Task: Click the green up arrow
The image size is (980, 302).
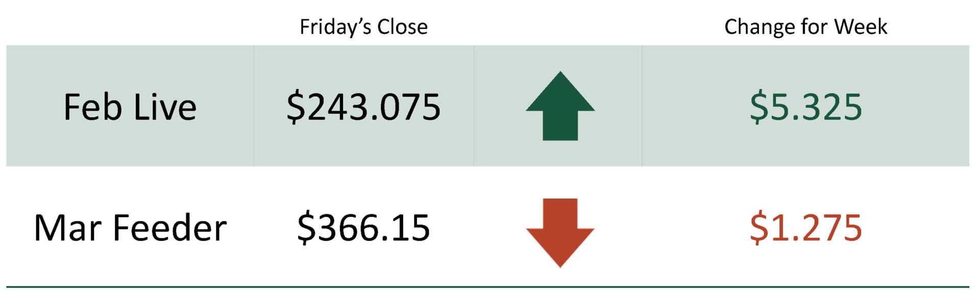Action: coord(560,106)
